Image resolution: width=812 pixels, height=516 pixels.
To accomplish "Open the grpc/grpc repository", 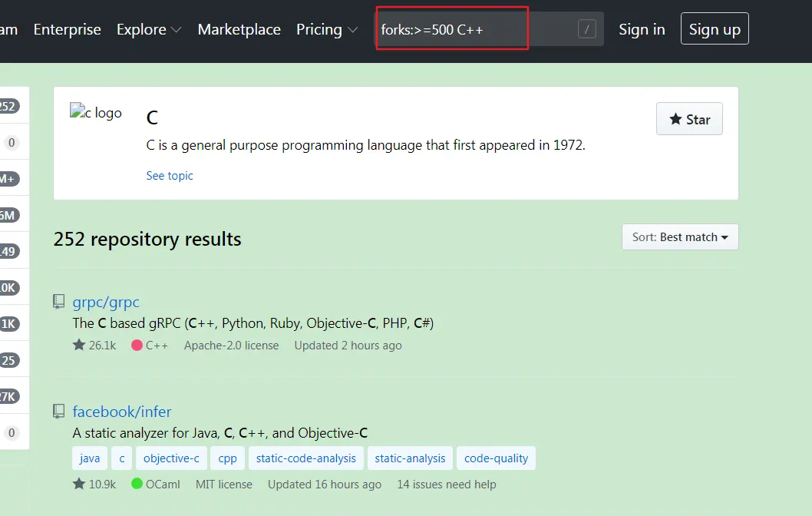I will 106,302.
